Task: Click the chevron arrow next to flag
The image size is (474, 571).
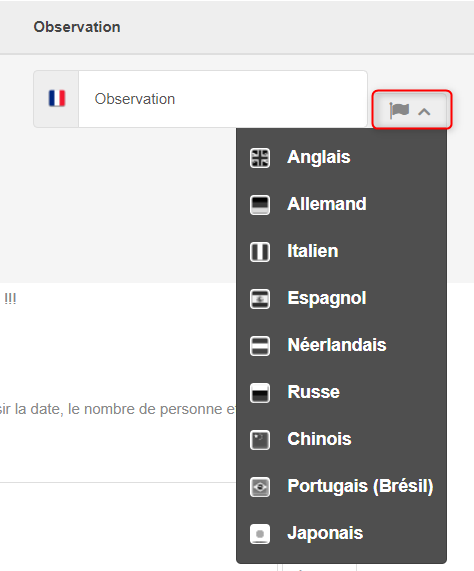Action: [x=424, y=112]
